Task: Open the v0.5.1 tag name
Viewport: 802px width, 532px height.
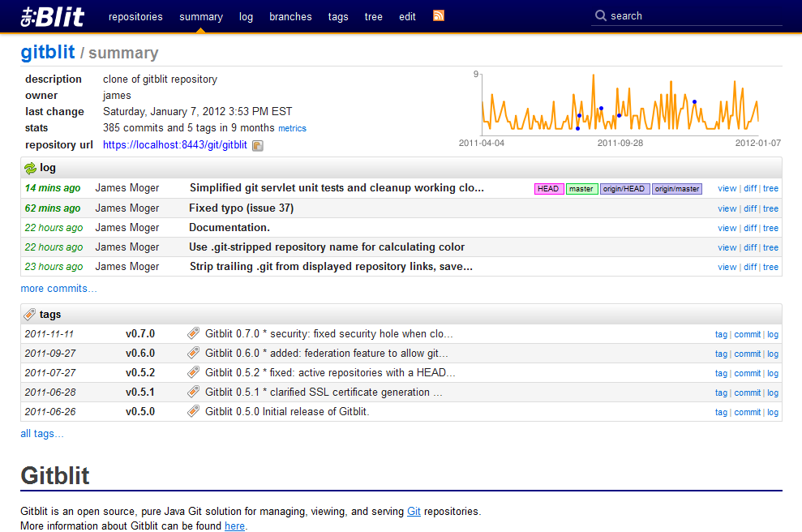Action: point(140,392)
